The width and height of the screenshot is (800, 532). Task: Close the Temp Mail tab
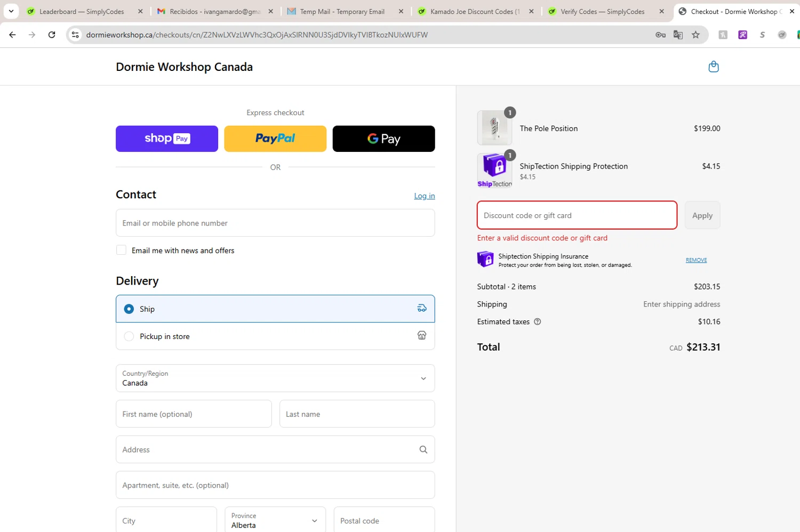(401, 11)
